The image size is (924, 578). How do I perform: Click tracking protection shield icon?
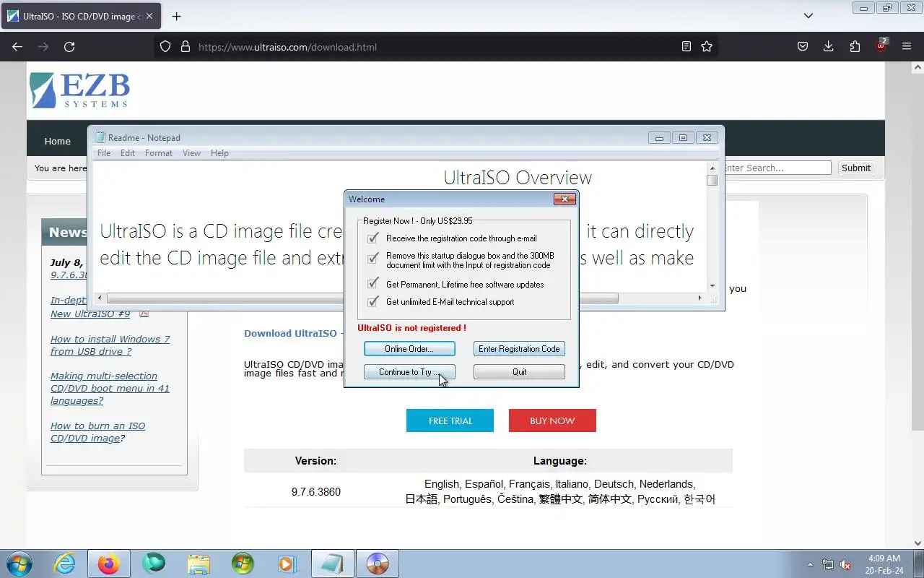pos(165,47)
